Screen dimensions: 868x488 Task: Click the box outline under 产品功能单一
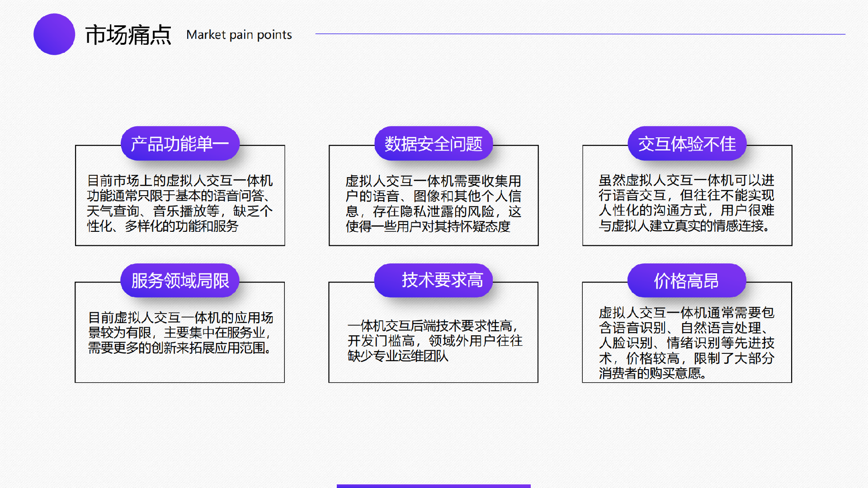(180, 245)
